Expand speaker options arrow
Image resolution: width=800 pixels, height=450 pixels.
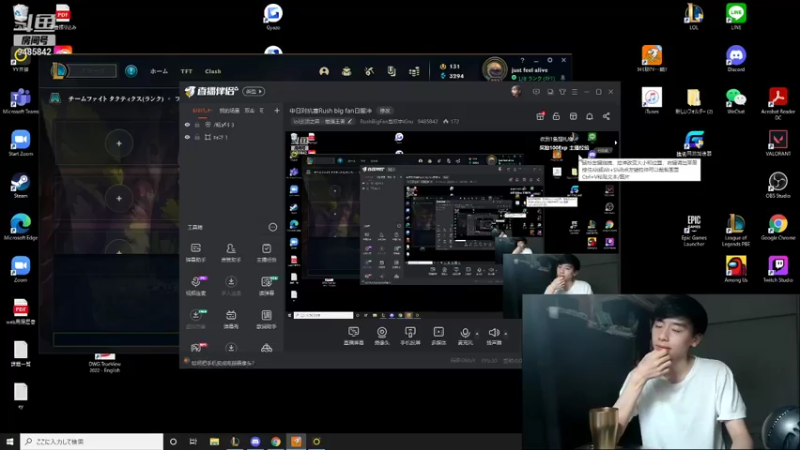tap(505, 334)
